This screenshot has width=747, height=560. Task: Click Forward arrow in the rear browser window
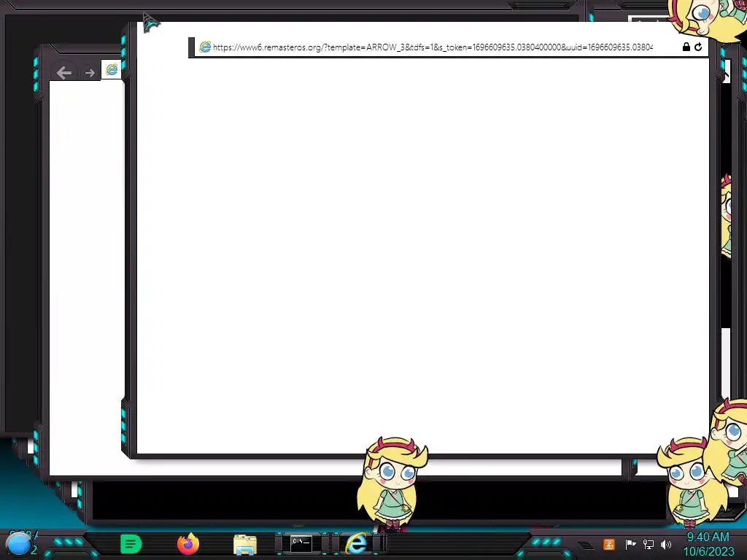pyautogui.click(x=90, y=73)
